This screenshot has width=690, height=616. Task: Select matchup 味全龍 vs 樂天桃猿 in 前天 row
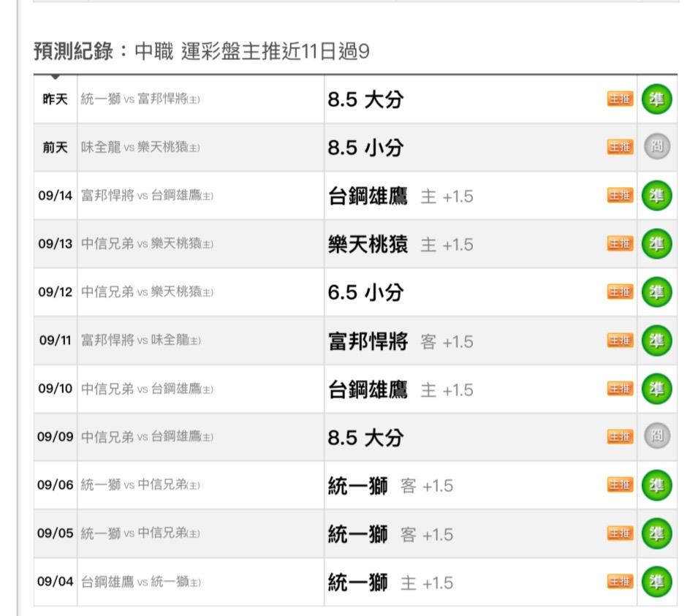click(140, 147)
